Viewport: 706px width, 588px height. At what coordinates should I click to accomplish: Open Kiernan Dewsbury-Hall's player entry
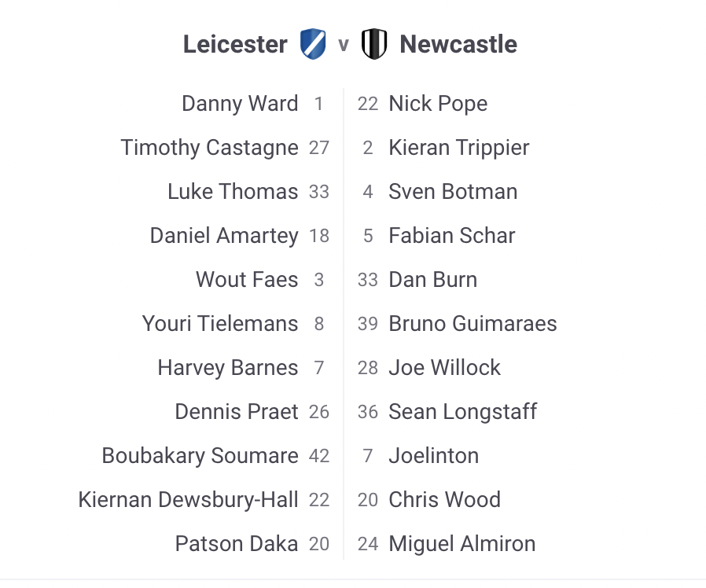(189, 500)
